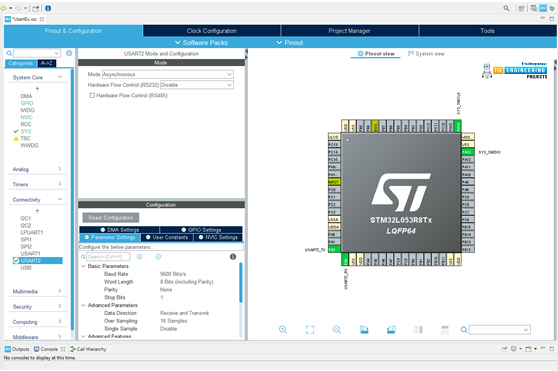558x371 pixels.
Task: Click the blue info icon in top toolbar
Action: click(x=48, y=8)
